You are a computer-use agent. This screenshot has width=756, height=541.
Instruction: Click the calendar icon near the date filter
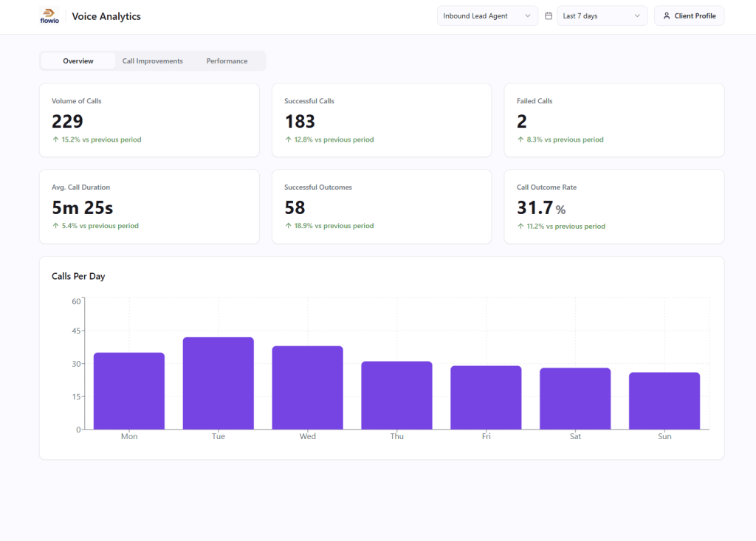(547, 15)
